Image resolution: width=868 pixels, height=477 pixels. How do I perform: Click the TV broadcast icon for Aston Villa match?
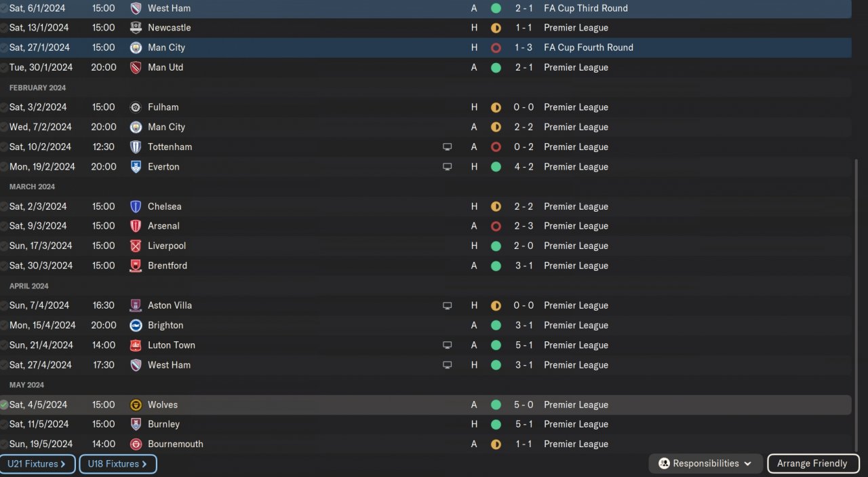point(447,306)
